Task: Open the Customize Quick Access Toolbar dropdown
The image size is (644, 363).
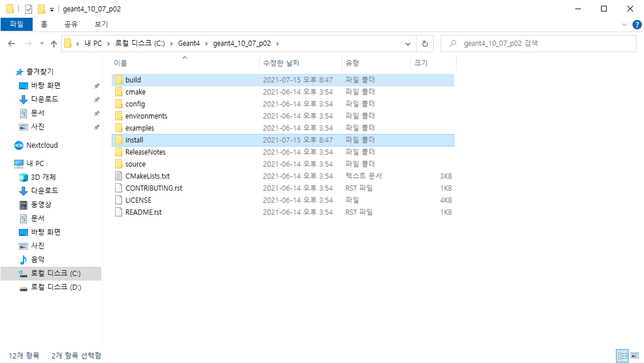Action: coord(52,9)
